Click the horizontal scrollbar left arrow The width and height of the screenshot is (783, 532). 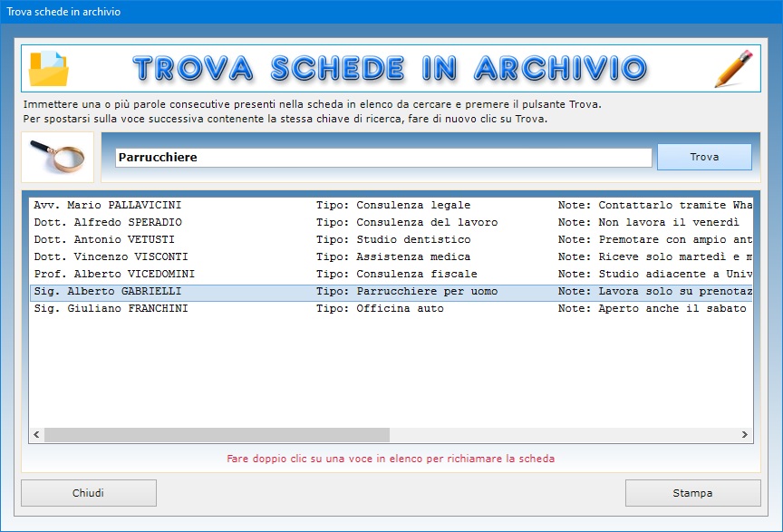pos(37,435)
